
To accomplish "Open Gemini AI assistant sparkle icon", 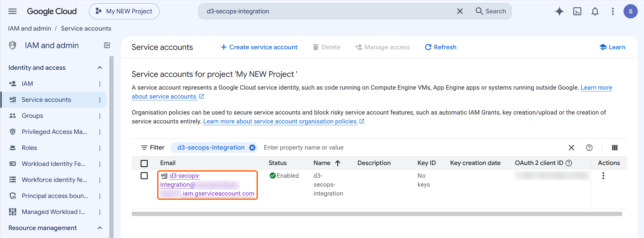I will (x=559, y=11).
